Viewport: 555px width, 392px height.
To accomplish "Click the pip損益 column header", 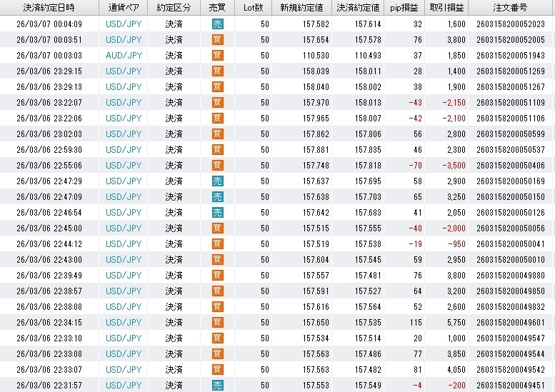I will click(406, 8).
